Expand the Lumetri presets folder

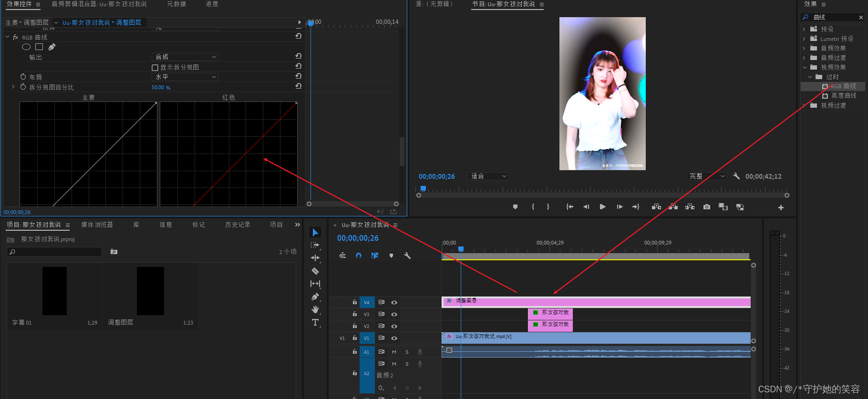[804, 39]
